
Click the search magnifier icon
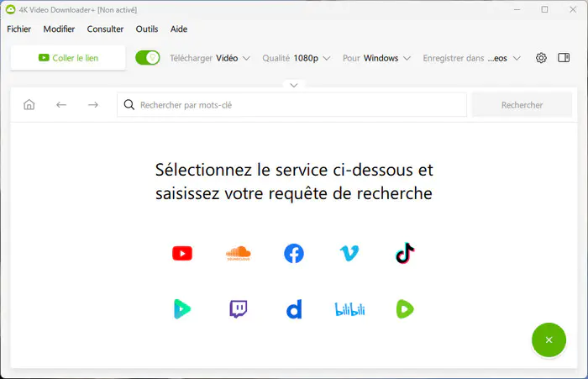point(129,105)
